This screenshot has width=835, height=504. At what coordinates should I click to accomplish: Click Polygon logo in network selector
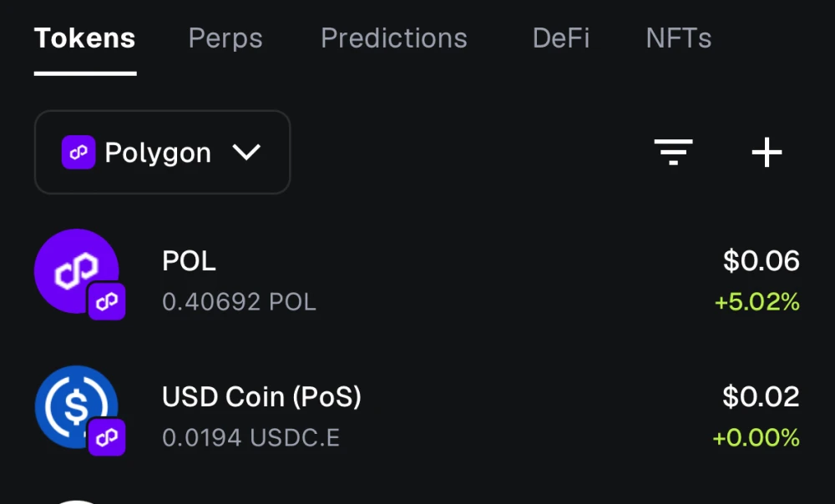pyautogui.click(x=78, y=153)
